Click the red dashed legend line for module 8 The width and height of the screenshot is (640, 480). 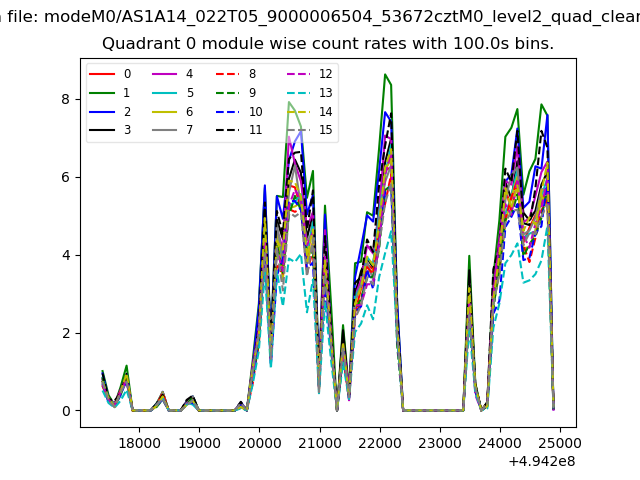[x=228, y=74]
